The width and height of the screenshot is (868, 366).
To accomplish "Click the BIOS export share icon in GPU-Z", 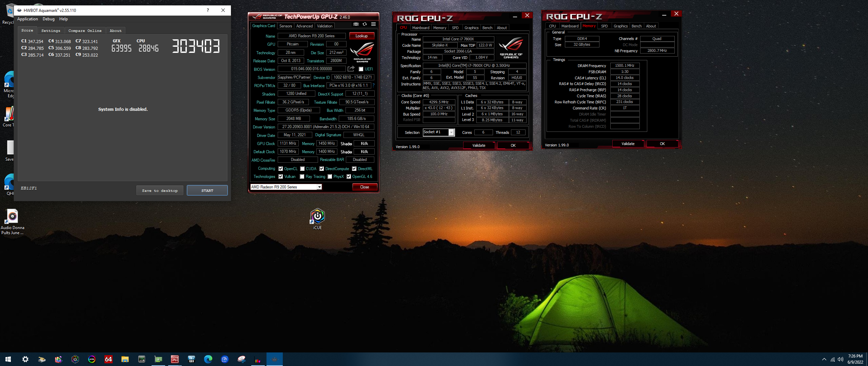I will [x=351, y=69].
